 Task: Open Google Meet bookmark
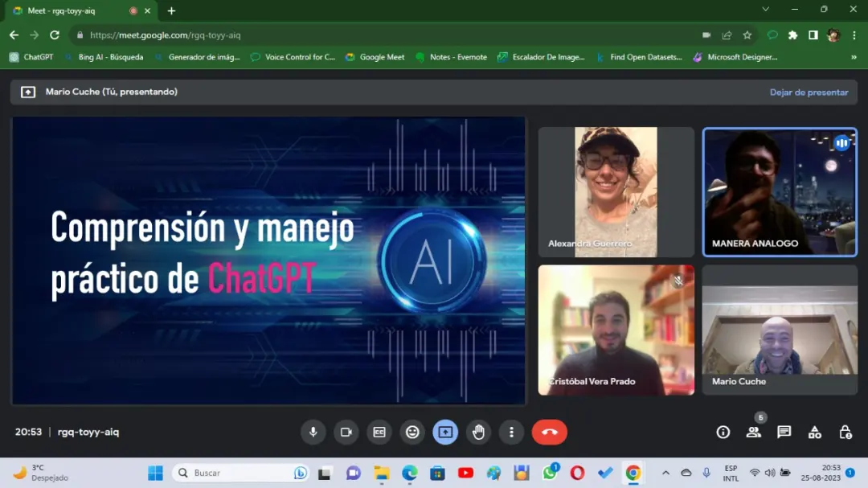[x=375, y=57]
